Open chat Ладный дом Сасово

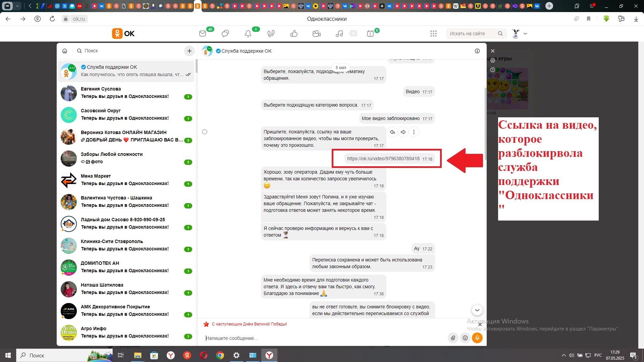click(x=126, y=224)
